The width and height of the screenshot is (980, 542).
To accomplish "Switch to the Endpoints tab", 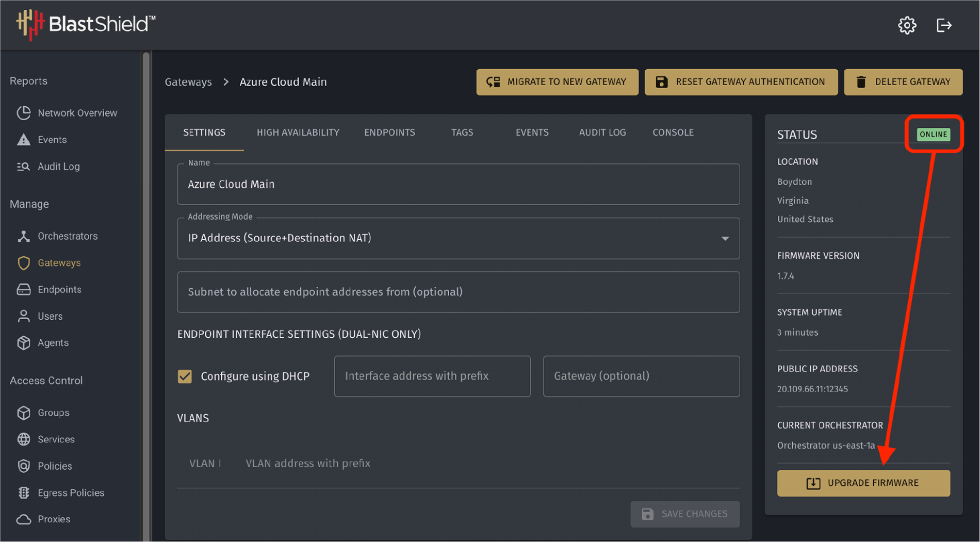I will point(389,133).
